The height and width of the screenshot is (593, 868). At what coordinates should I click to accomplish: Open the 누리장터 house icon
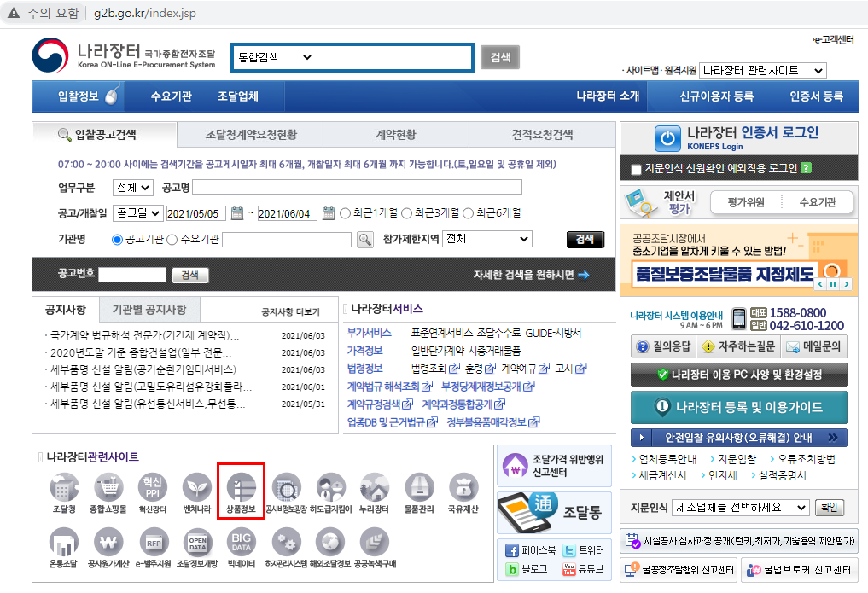coord(374,488)
